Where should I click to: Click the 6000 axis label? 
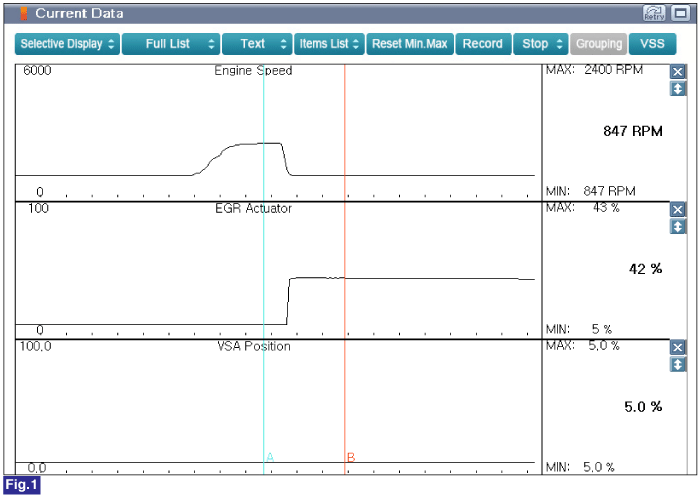[x=37, y=71]
